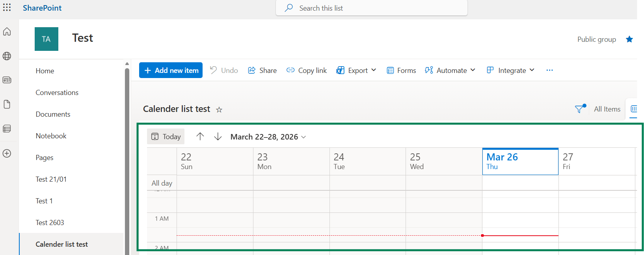Click the Undo command
The width and height of the screenshot is (644, 255).
click(224, 70)
